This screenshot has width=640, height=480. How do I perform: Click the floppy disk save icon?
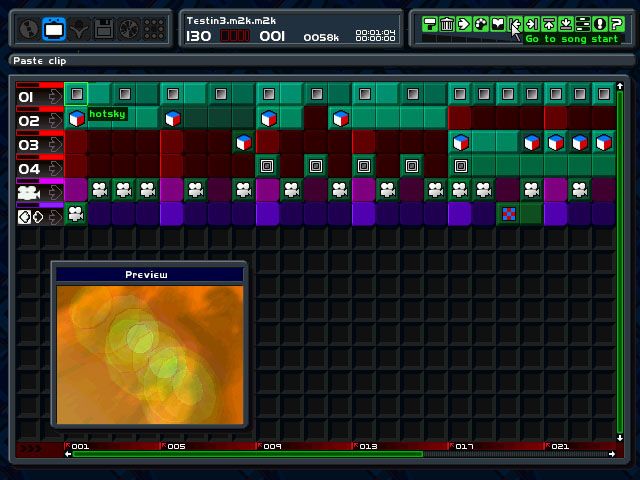103,30
